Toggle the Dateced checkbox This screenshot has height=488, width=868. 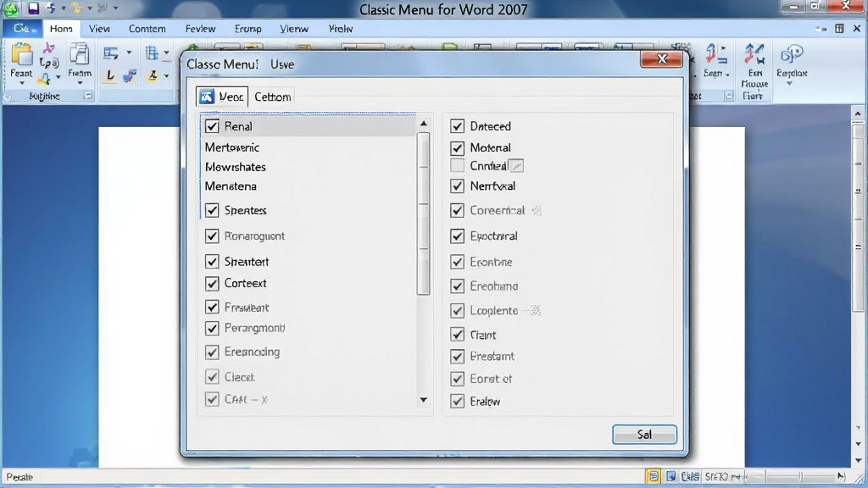[457, 126]
